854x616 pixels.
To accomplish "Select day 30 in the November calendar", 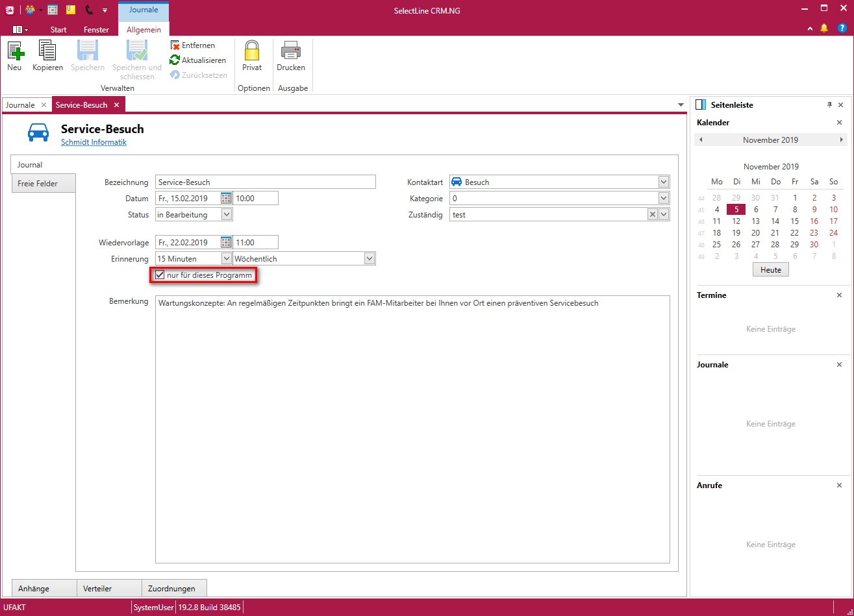I will [x=814, y=245].
